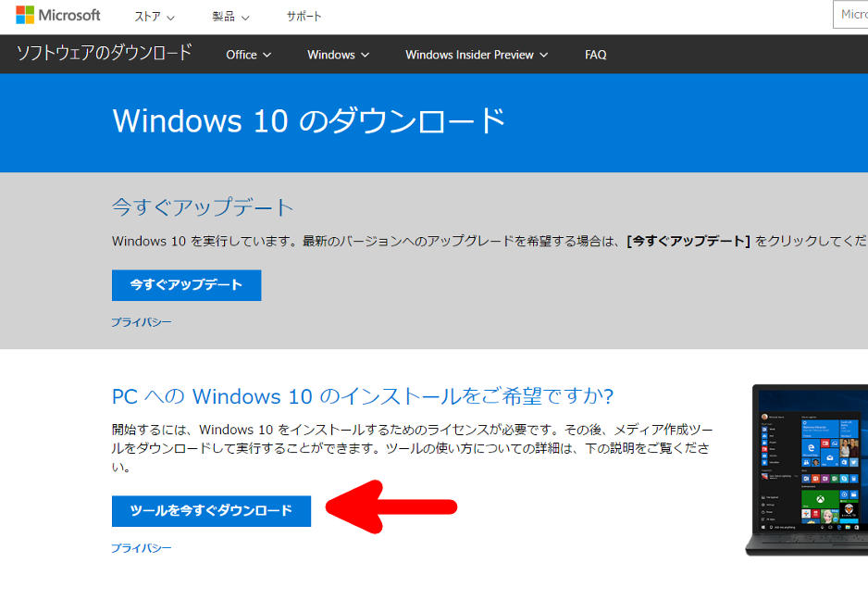Viewport: 868px width, 600px height.
Task: Click the 今すぐアップデート button
Action: (187, 285)
